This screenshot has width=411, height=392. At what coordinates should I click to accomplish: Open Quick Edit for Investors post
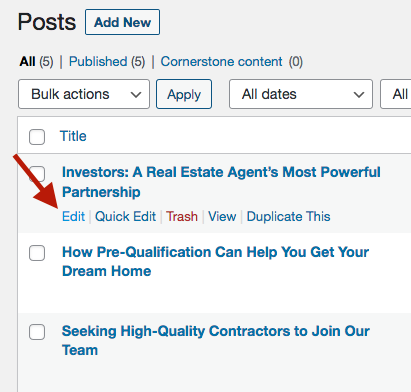pos(125,217)
